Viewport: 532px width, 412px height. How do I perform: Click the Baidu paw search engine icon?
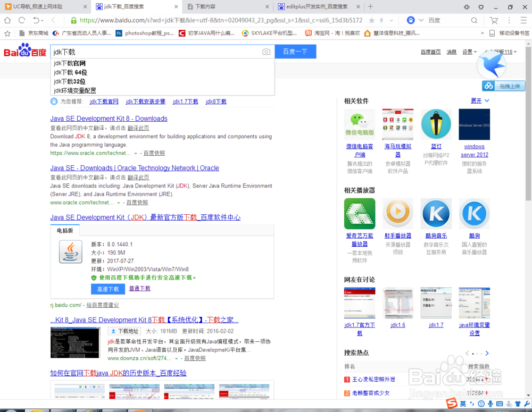coord(411,20)
